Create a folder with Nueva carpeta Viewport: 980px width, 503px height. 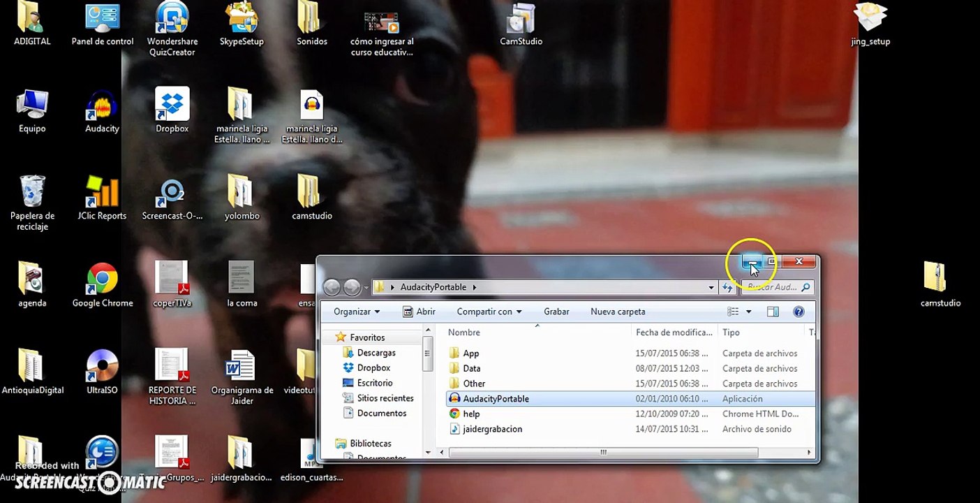pyautogui.click(x=618, y=312)
